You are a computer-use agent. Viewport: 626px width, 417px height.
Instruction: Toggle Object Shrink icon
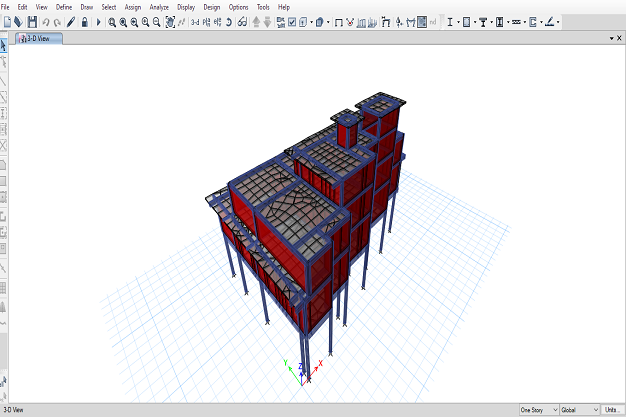click(281, 22)
